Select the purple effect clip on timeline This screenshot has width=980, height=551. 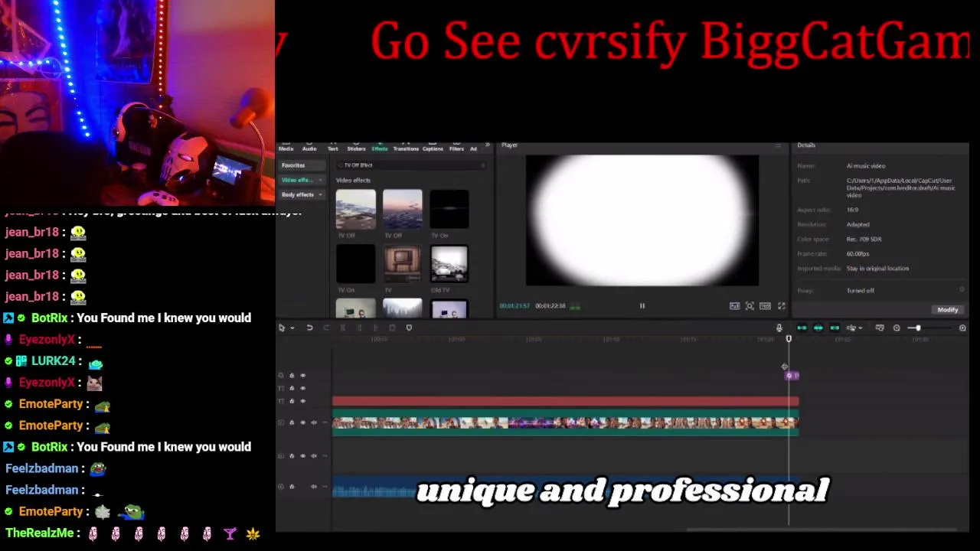(x=793, y=376)
